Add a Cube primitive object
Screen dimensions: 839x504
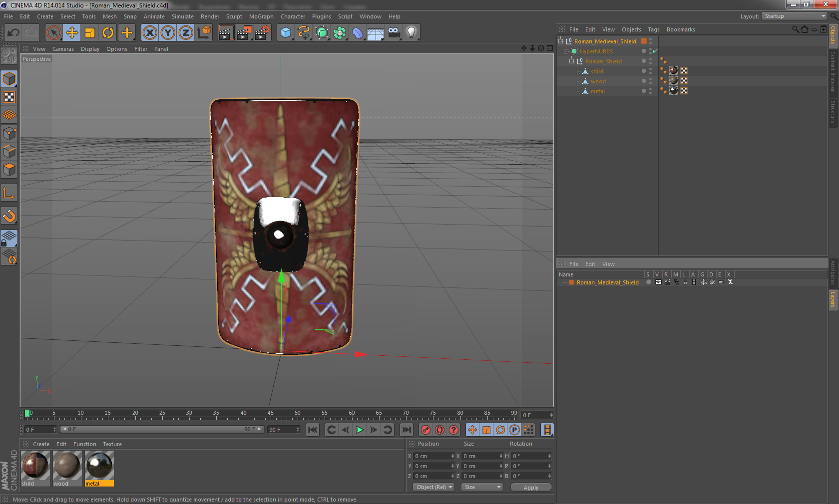click(286, 33)
